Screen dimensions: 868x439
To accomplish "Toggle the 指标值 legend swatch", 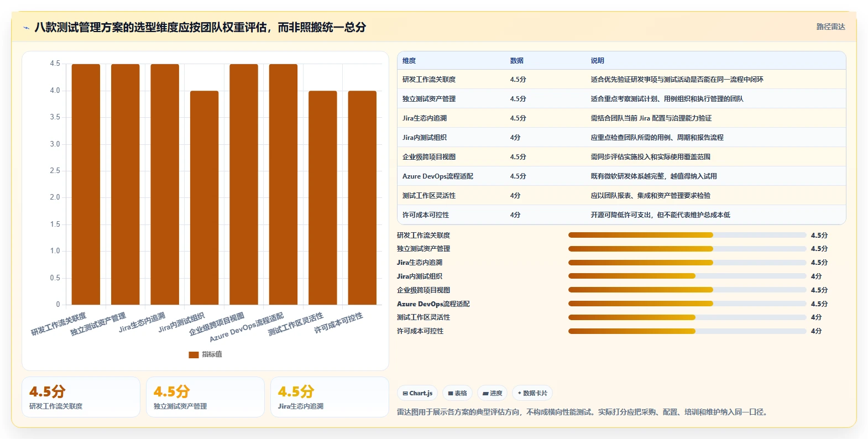I will pyautogui.click(x=194, y=354).
